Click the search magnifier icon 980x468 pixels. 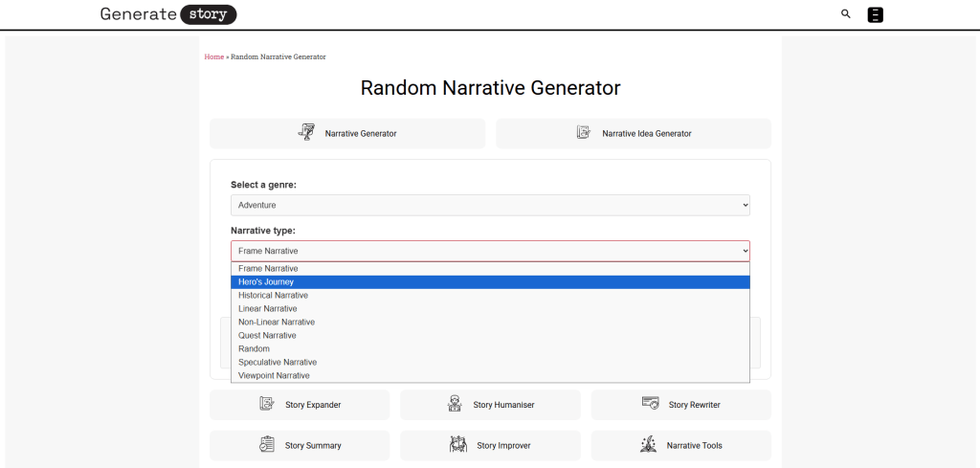845,14
